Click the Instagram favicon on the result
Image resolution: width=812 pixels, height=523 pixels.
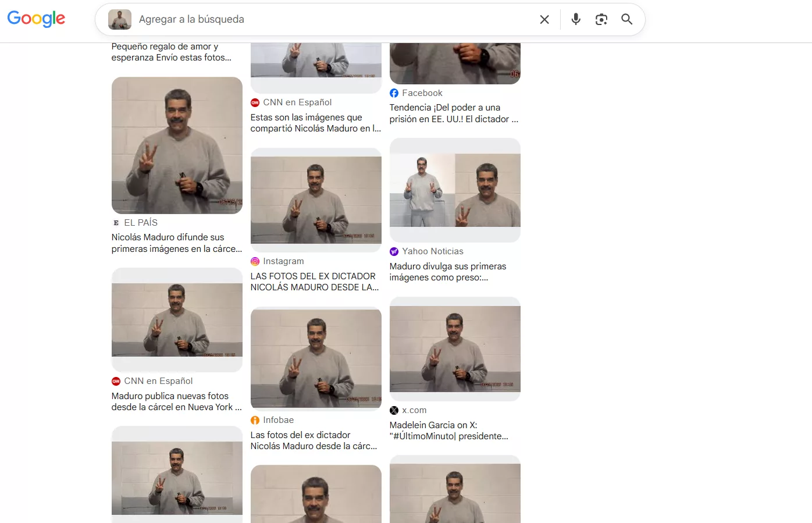point(255,262)
